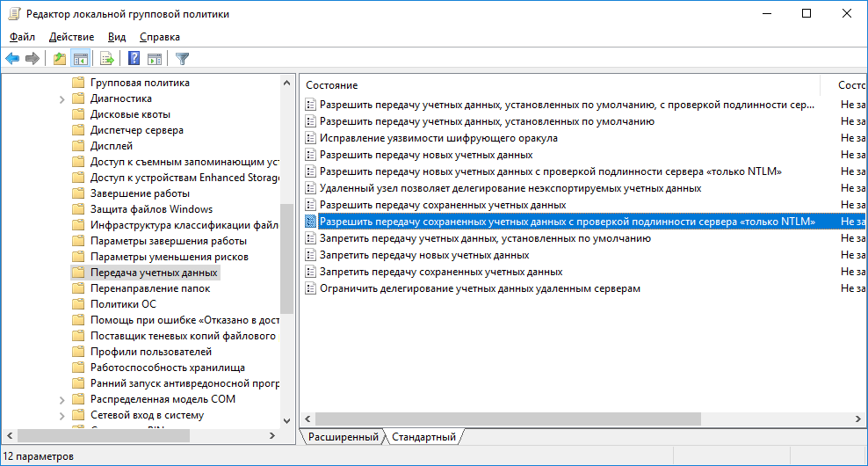Click the Export list toolbar icon
Image resolution: width=868 pixels, height=466 pixels.
coord(107,59)
